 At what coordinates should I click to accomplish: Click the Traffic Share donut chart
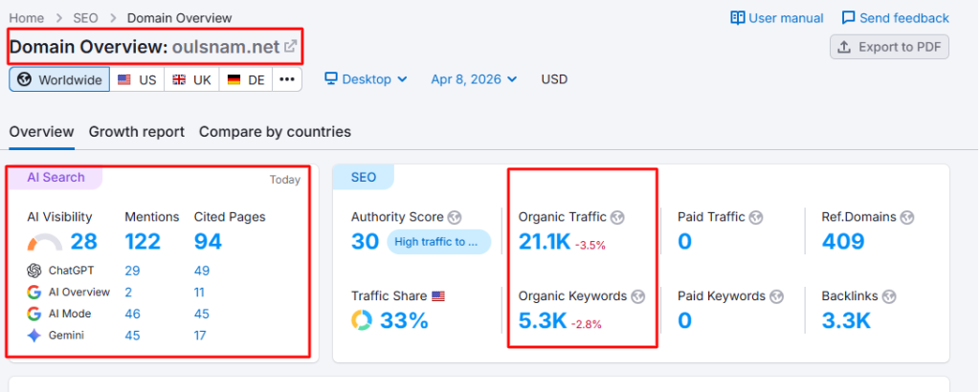[x=363, y=320]
